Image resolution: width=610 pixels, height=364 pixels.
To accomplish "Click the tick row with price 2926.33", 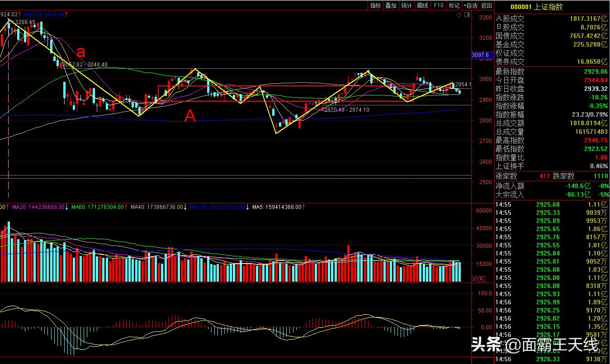I will pos(552,359).
